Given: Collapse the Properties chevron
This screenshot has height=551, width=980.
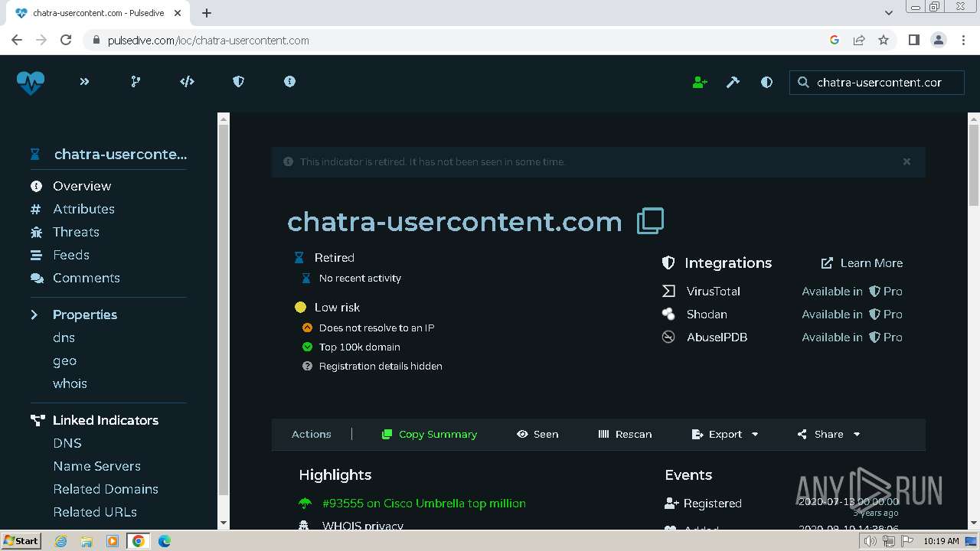Looking at the screenshot, I should tap(34, 315).
